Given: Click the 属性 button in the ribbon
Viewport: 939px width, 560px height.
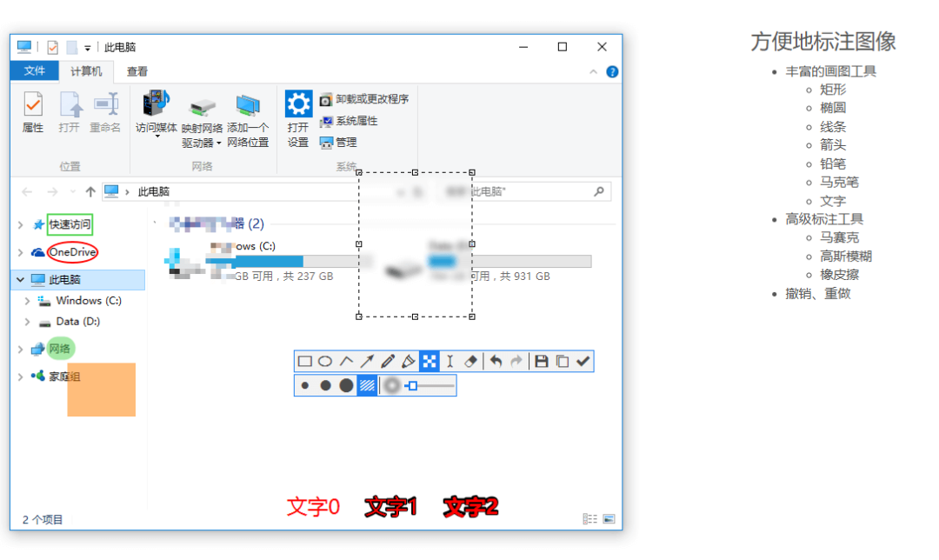Looking at the screenshot, I should tap(33, 111).
